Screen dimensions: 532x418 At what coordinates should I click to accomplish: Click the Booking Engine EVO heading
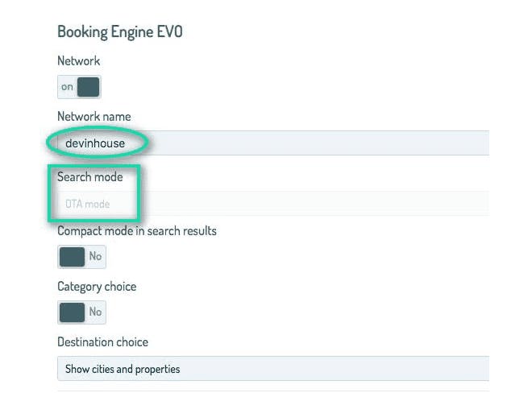pyautogui.click(x=120, y=32)
